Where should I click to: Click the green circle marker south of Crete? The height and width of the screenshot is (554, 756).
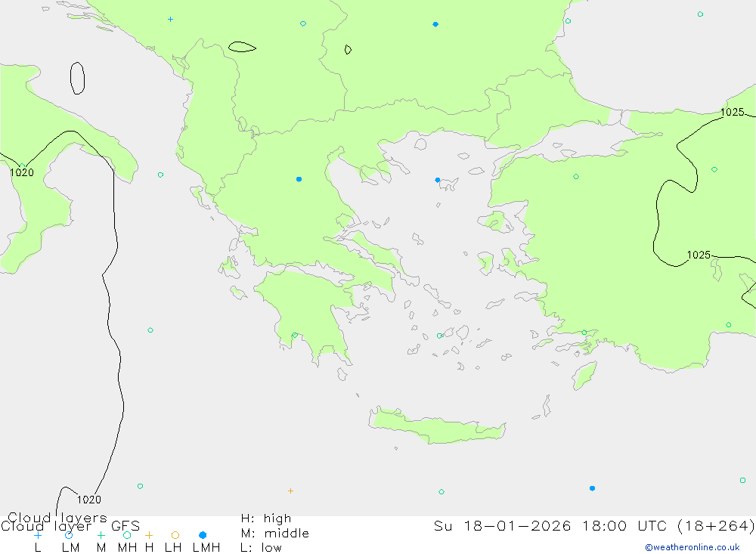442,492
